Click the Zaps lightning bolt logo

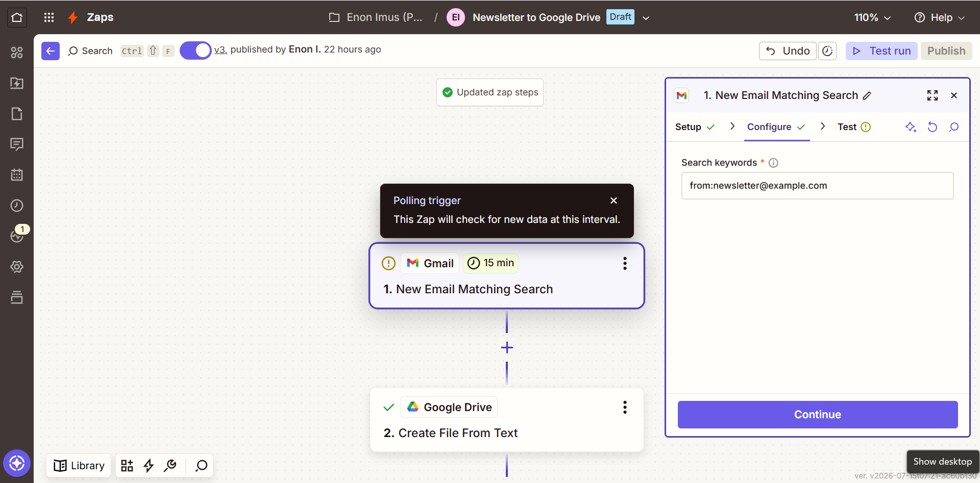point(73,17)
